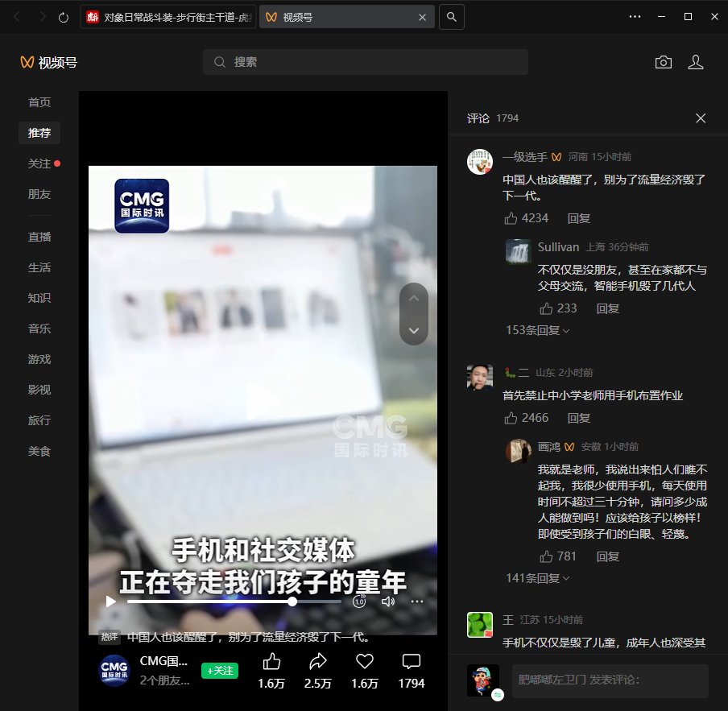
Task: Click the share arrow icon under video
Action: click(x=317, y=661)
